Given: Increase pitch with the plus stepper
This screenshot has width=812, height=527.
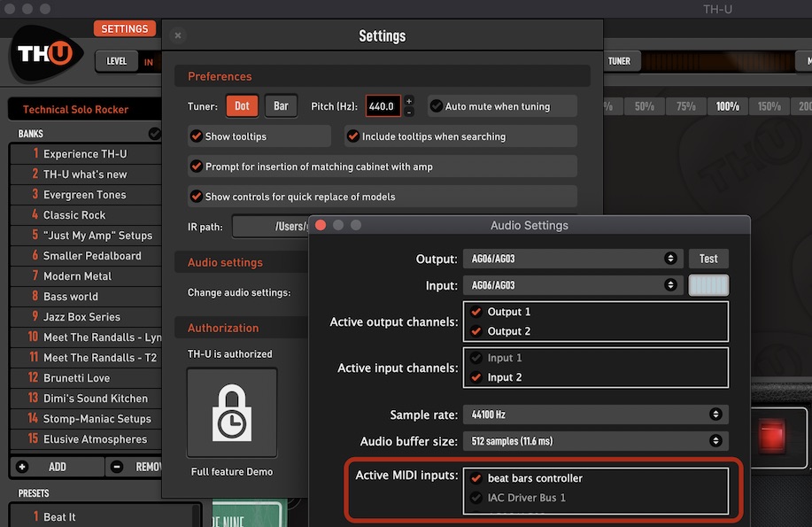Looking at the screenshot, I should coord(409,101).
